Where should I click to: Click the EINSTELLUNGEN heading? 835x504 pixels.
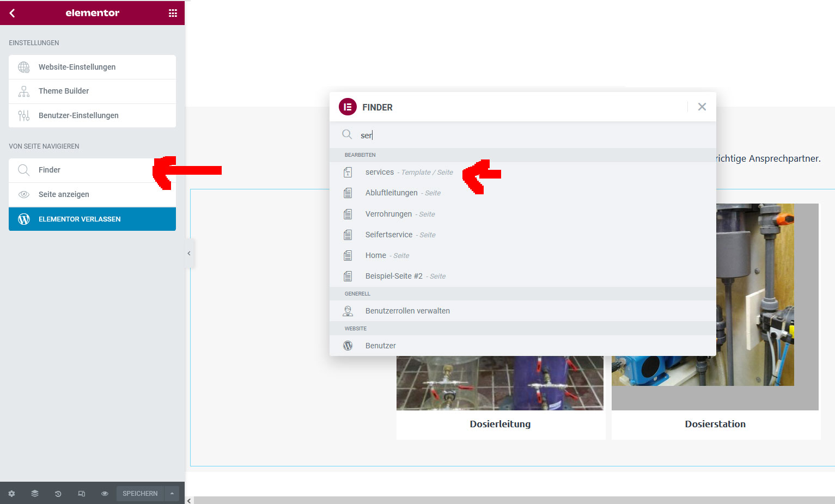(34, 43)
